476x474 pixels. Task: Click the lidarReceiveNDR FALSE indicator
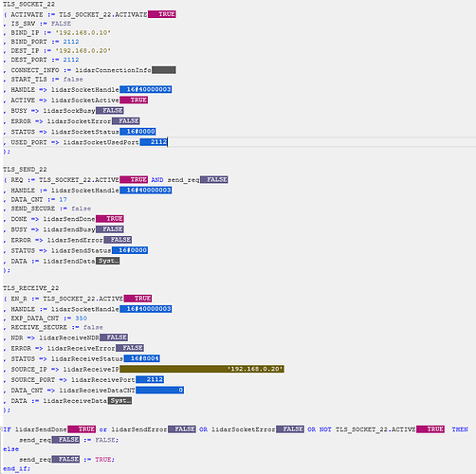pyautogui.click(x=114, y=337)
